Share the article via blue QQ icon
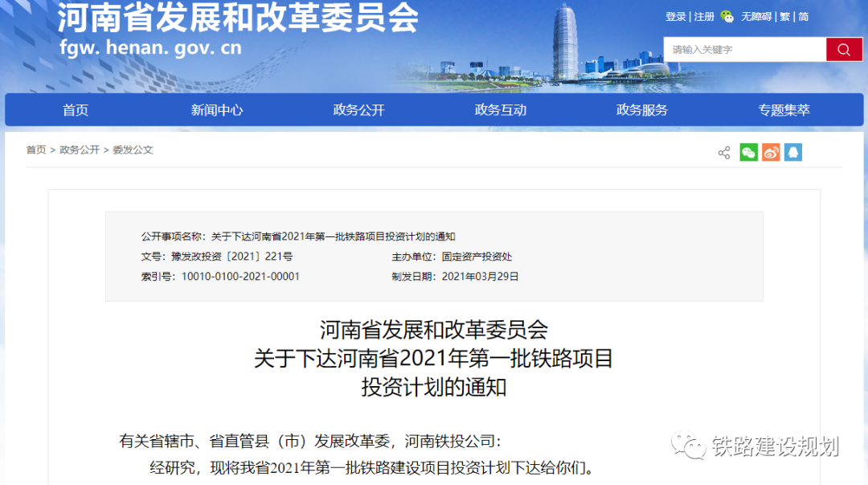Screen dimensions: 868x485 [793, 153]
